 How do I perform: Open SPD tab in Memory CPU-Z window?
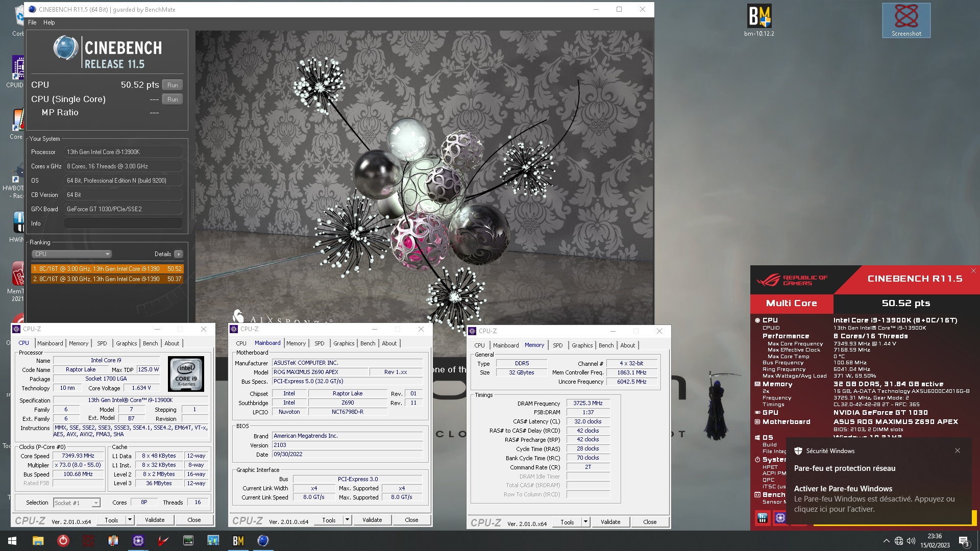(558, 345)
